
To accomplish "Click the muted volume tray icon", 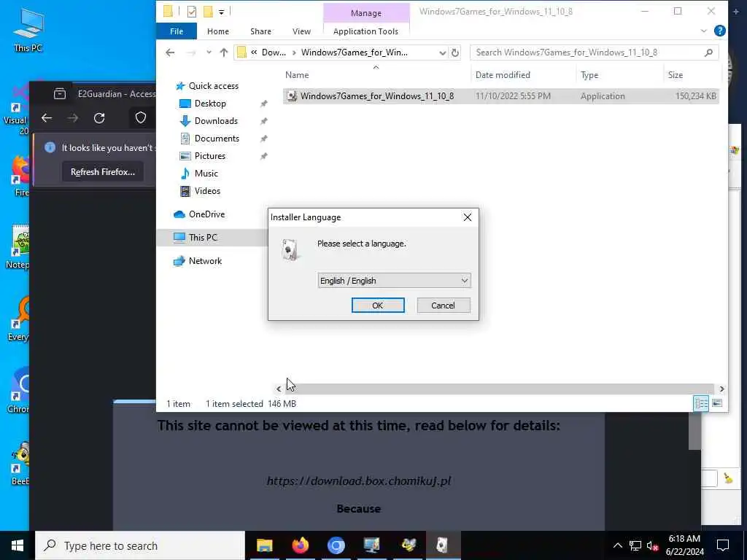I will (x=653, y=545).
